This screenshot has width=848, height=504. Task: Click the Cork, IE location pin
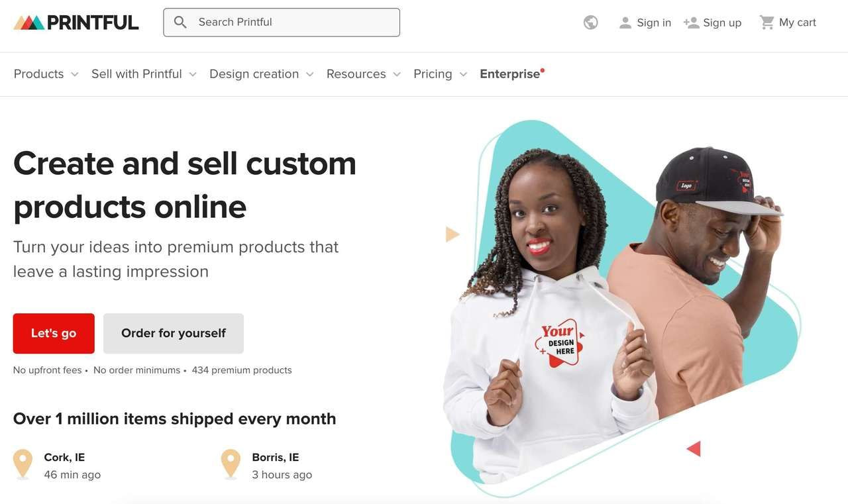tap(23, 464)
